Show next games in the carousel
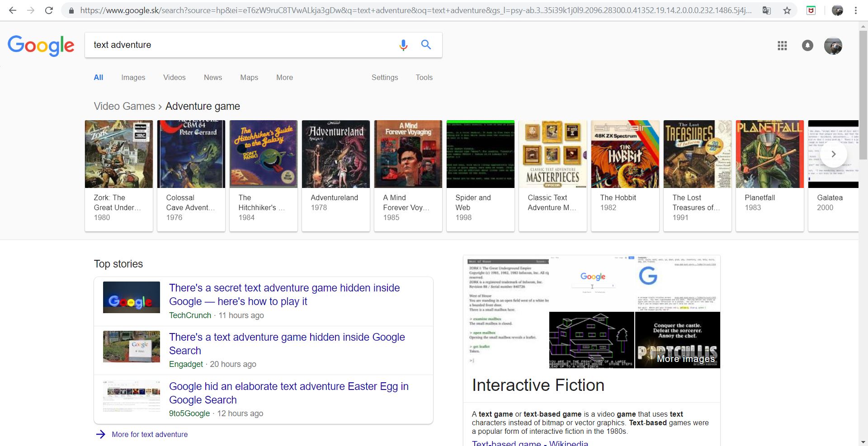The image size is (868, 446). tap(834, 154)
